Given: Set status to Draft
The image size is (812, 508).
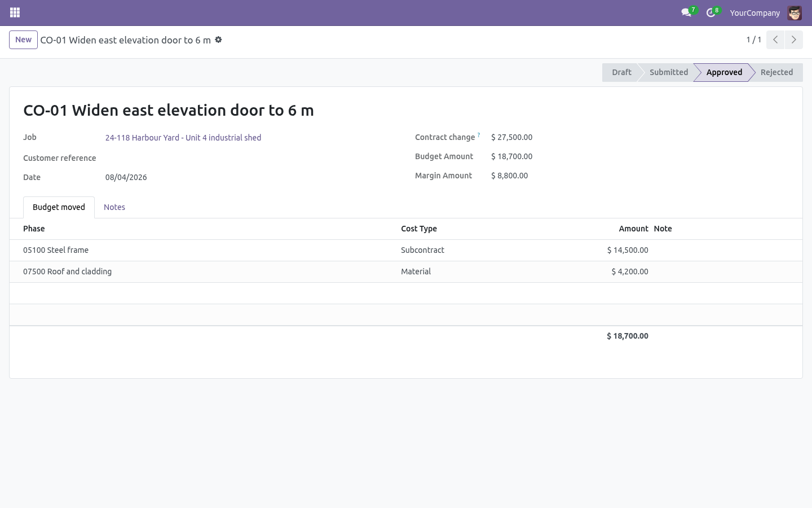Looking at the screenshot, I should 621,72.
